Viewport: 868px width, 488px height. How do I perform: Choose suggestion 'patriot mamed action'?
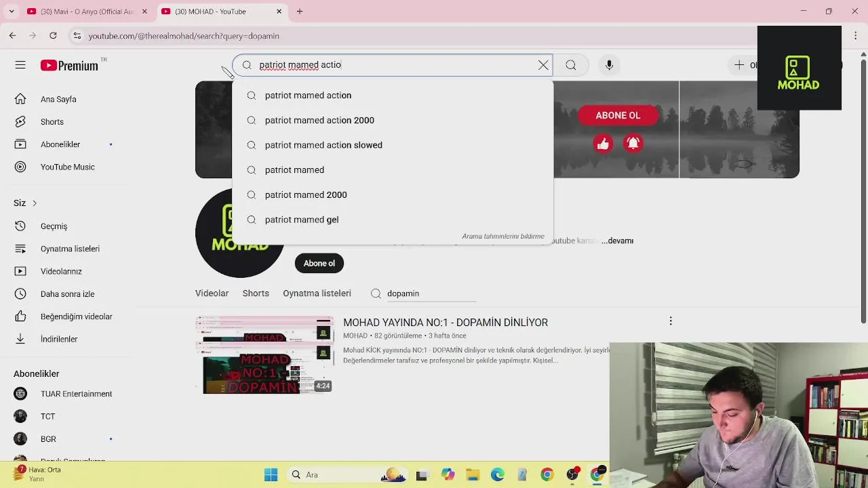point(392,96)
